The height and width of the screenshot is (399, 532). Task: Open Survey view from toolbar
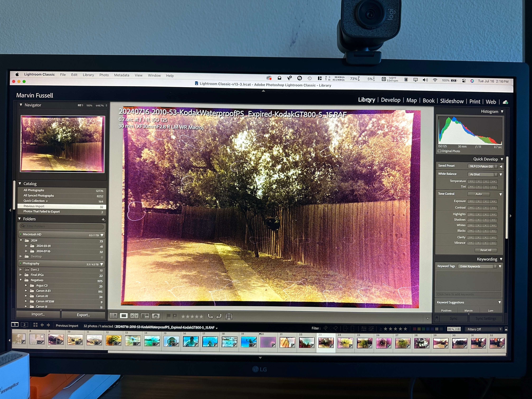(145, 316)
